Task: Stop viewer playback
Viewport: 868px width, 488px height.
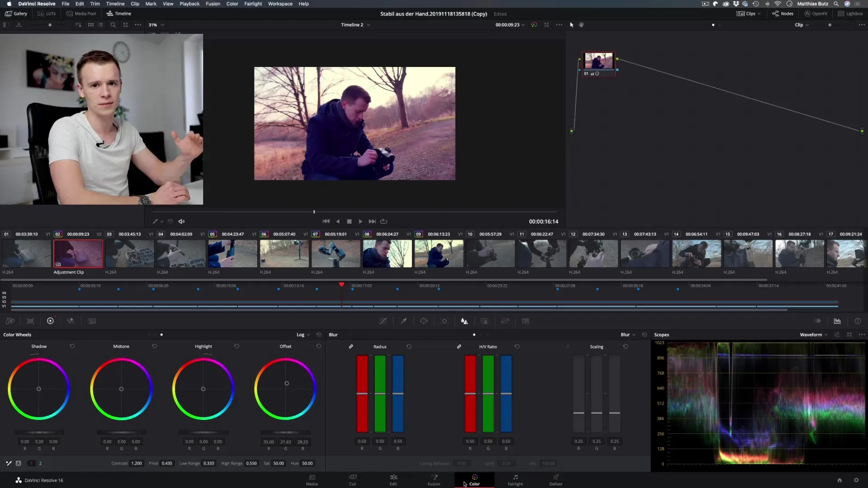Action: [349, 221]
